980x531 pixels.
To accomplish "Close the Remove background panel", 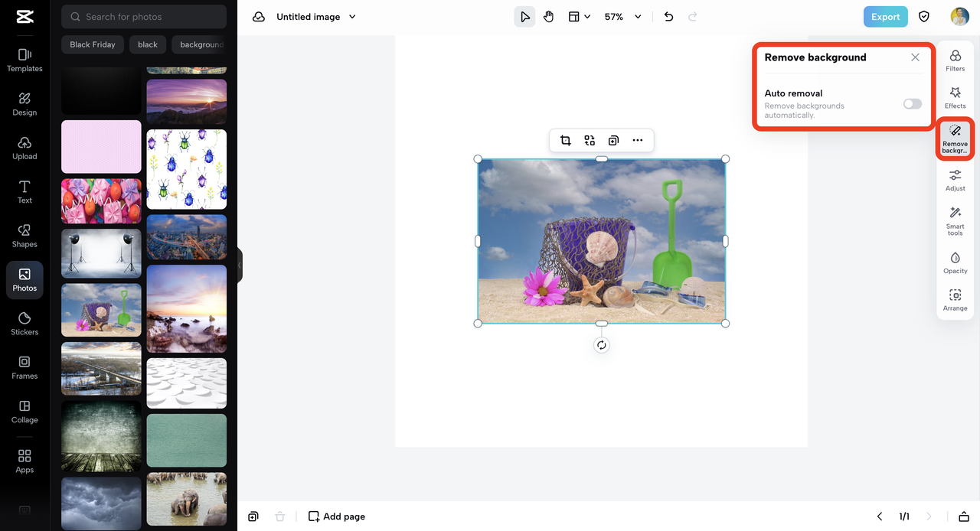I will tap(915, 57).
